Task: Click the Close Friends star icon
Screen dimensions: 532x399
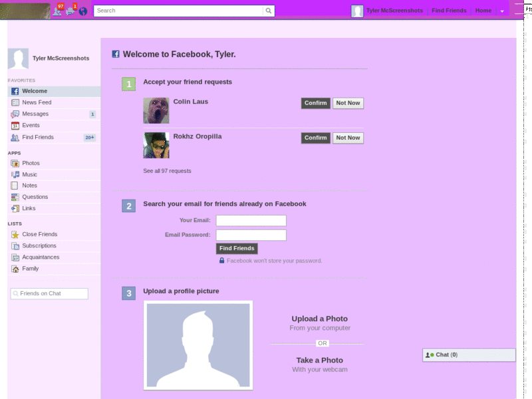Action: (15, 235)
